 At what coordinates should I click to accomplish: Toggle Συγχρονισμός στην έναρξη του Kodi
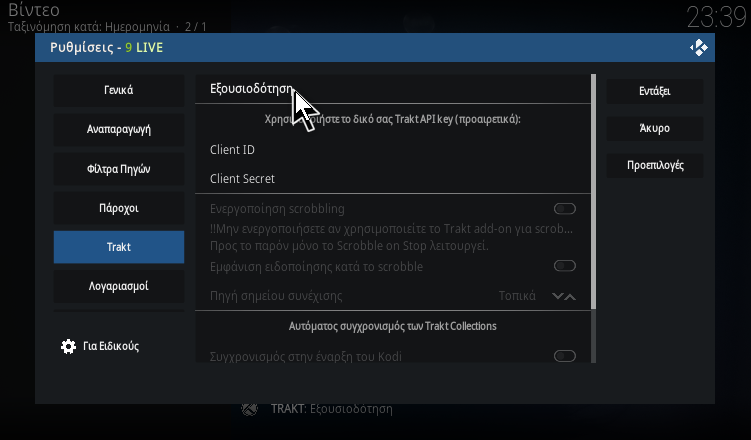565,356
